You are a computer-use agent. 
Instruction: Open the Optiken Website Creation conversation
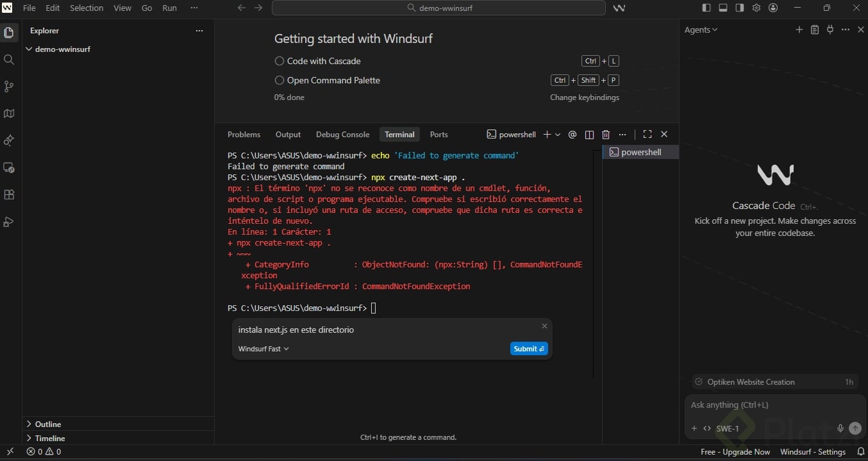coord(775,382)
